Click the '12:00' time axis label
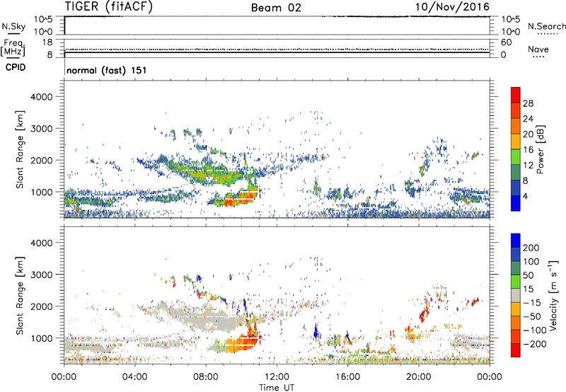This screenshot has height=392, width=566. click(x=277, y=377)
